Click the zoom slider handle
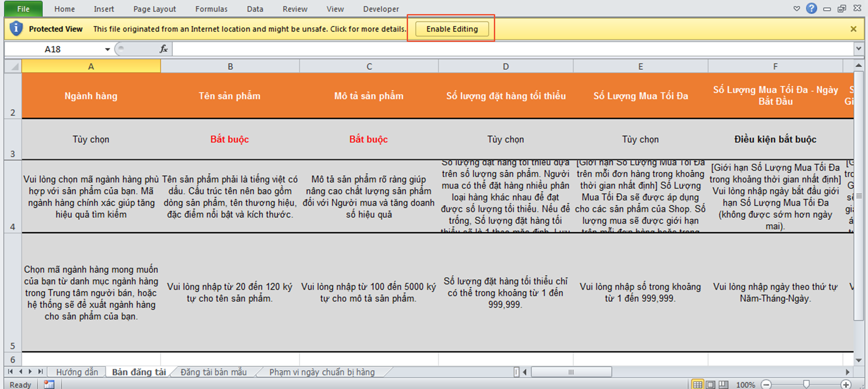Viewport: 868px width, 389px height. coord(806,384)
